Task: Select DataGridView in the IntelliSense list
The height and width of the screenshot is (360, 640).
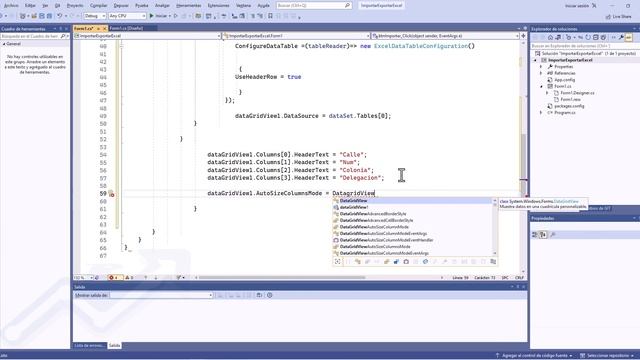Action: click(x=412, y=201)
